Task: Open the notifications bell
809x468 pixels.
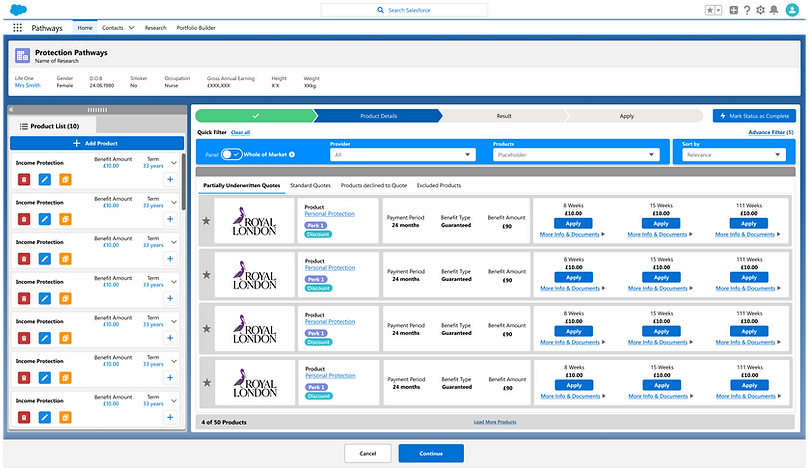Action: pyautogui.click(x=774, y=10)
